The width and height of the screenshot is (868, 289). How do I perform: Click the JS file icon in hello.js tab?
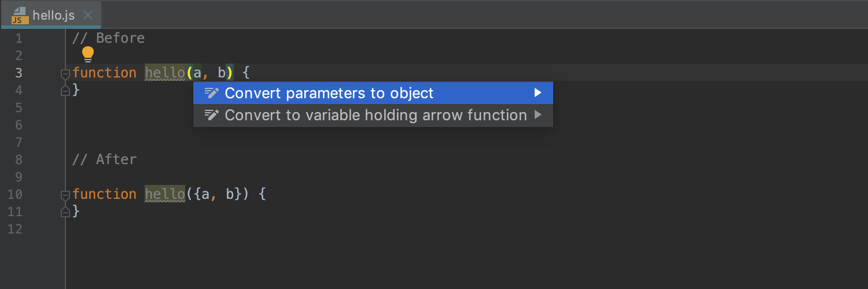pos(20,16)
